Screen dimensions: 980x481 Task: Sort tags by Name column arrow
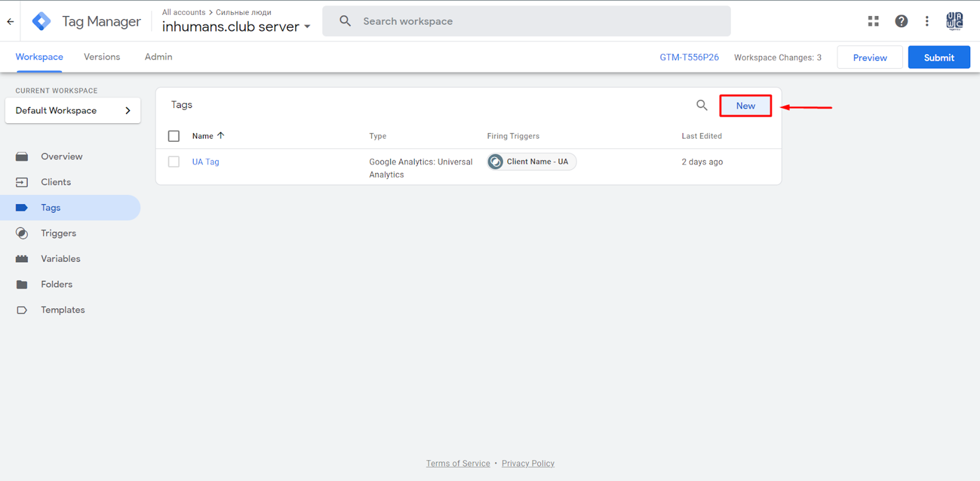(x=221, y=136)
